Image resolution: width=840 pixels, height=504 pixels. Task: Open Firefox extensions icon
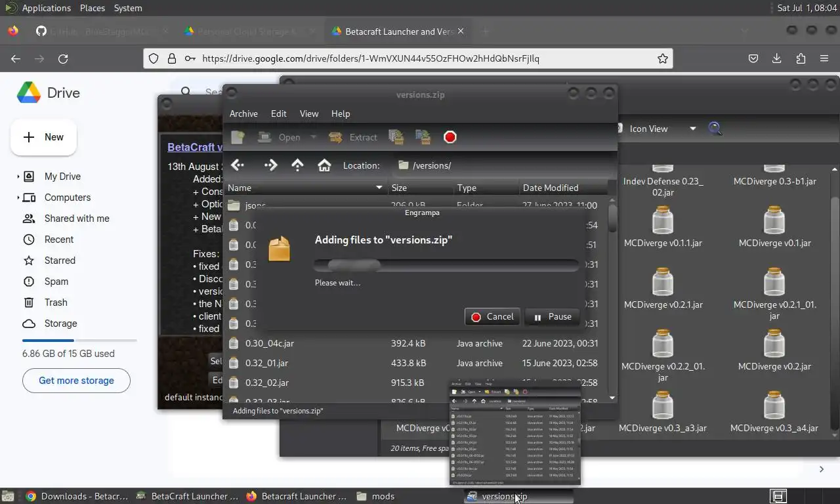click(801, 58)
